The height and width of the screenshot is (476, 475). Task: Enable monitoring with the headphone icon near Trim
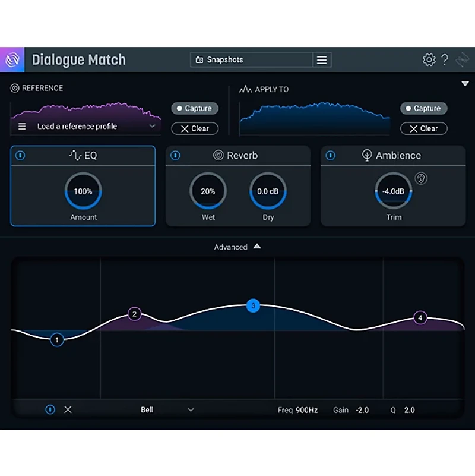click(421, 178)
